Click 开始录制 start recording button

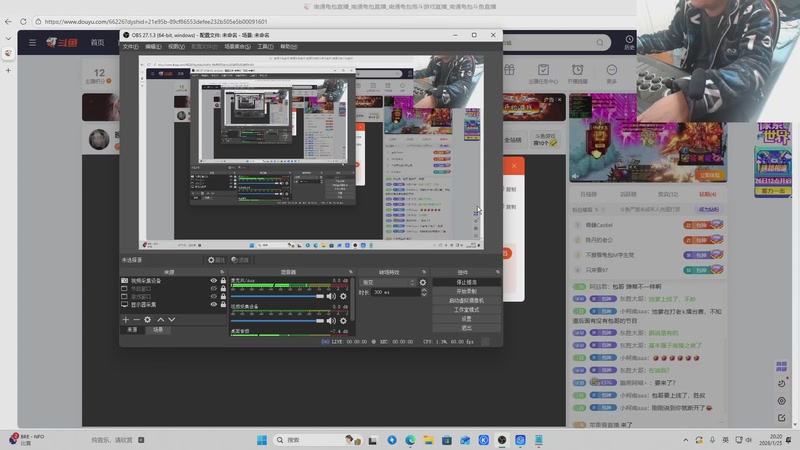466,291
